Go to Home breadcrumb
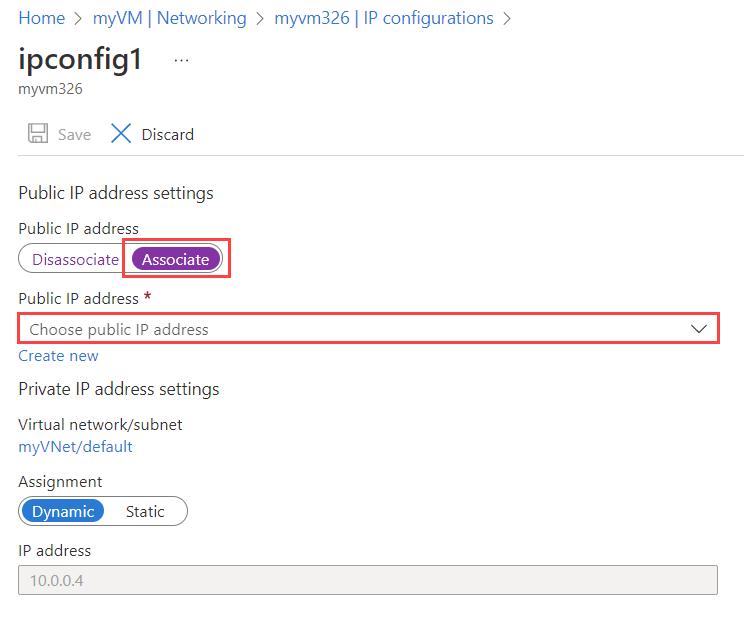Image resolution: width=744 pixels, height=620 pixels. pyautogui.click(x=41, y=18)
